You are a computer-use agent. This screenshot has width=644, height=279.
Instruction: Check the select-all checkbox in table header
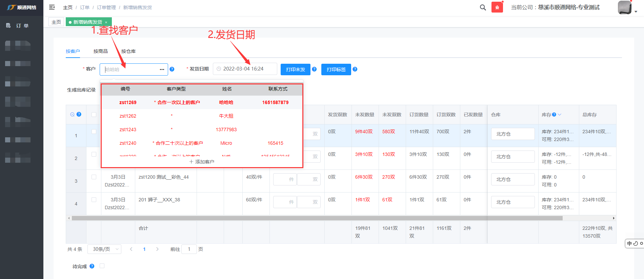coord(94,115)
